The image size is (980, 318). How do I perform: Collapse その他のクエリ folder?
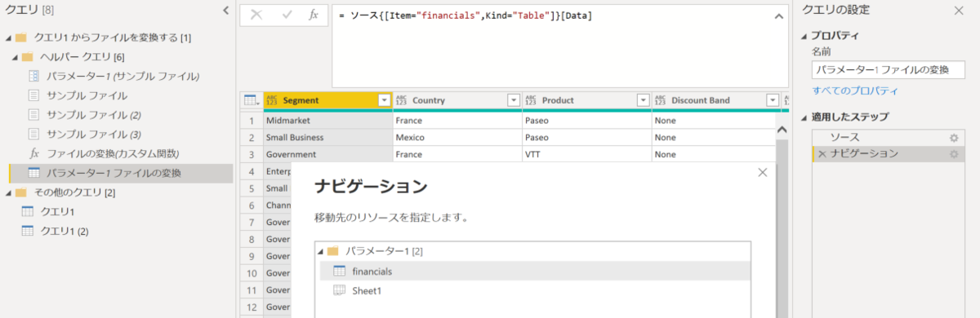click(x=7, y=192)
